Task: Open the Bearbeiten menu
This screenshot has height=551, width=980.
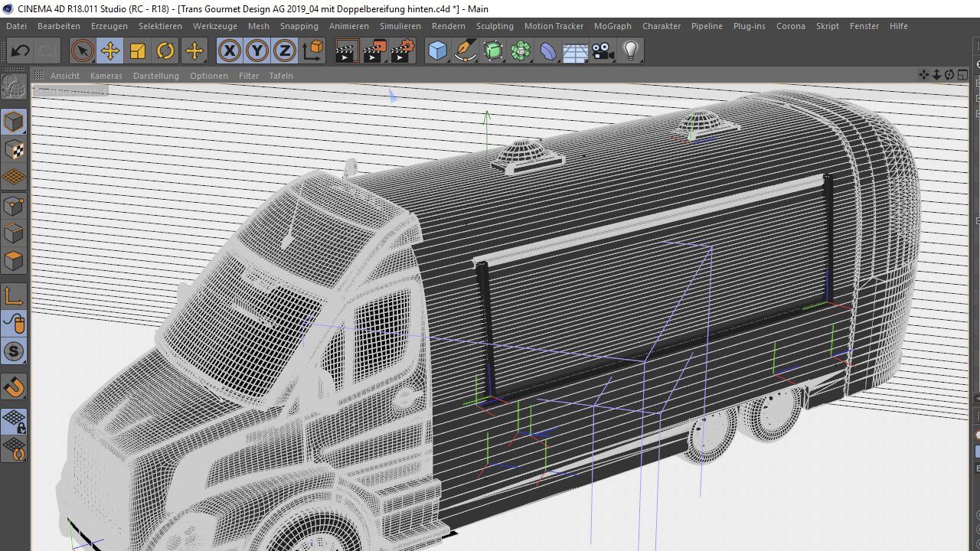Action: pyautogui.click(x=59, y=26)
